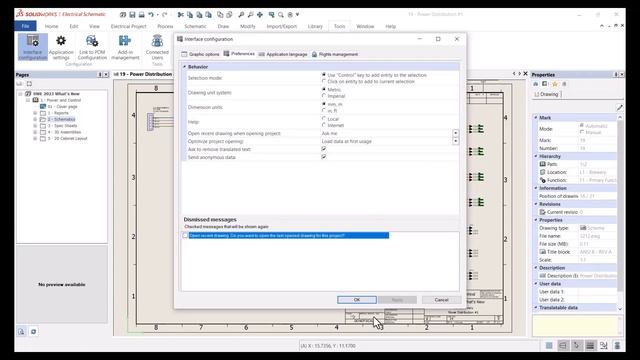Screen dimensions: 640x360
Task: Click the Drawing tab in Properties
Action: point(547,94)
